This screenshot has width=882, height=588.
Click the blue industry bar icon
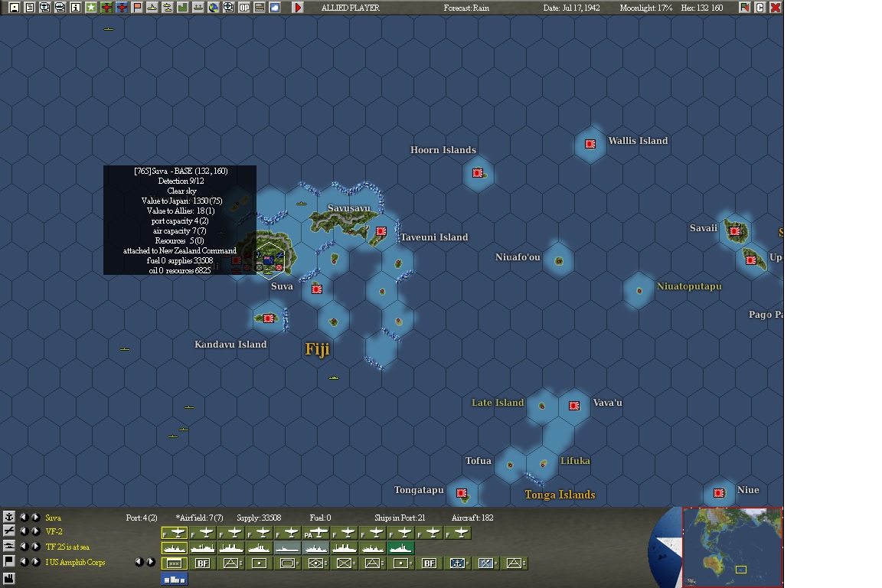click(x=175, y=579)
